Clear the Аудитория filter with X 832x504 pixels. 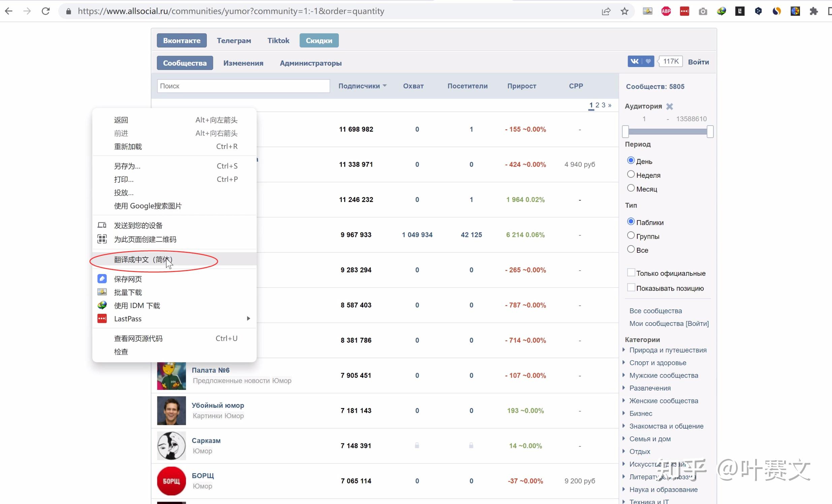(x=670, y=106)
